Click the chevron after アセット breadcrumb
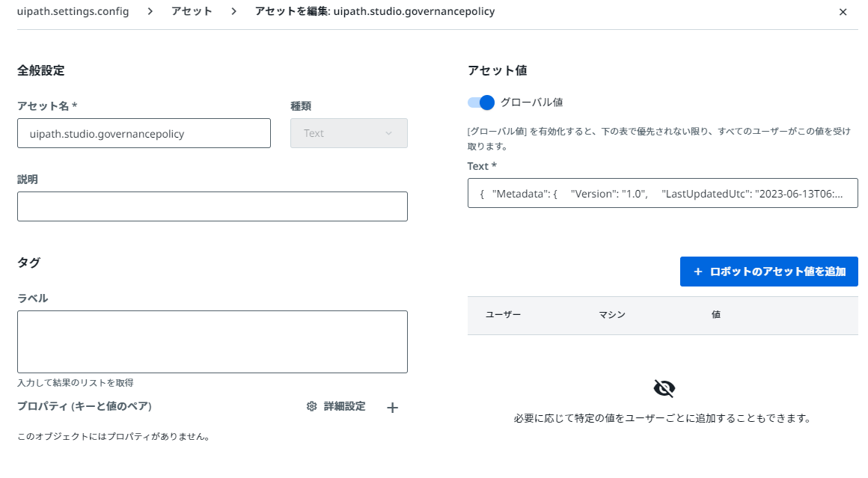 click(x=233, y=12)
